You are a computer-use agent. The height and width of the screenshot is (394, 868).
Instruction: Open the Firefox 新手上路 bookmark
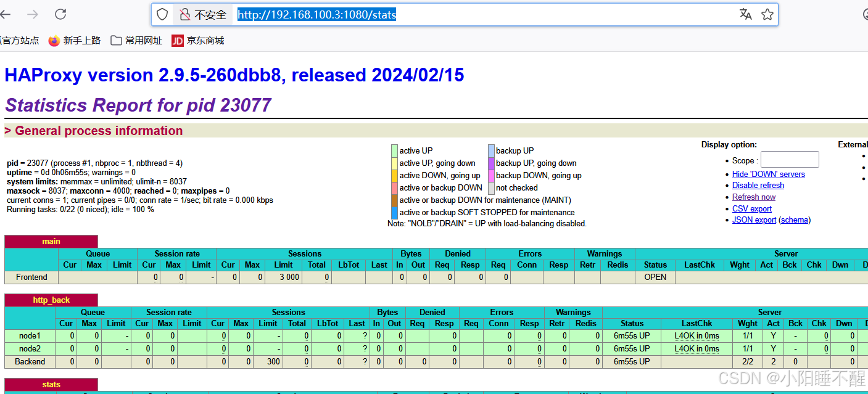[x=75, y=41]
